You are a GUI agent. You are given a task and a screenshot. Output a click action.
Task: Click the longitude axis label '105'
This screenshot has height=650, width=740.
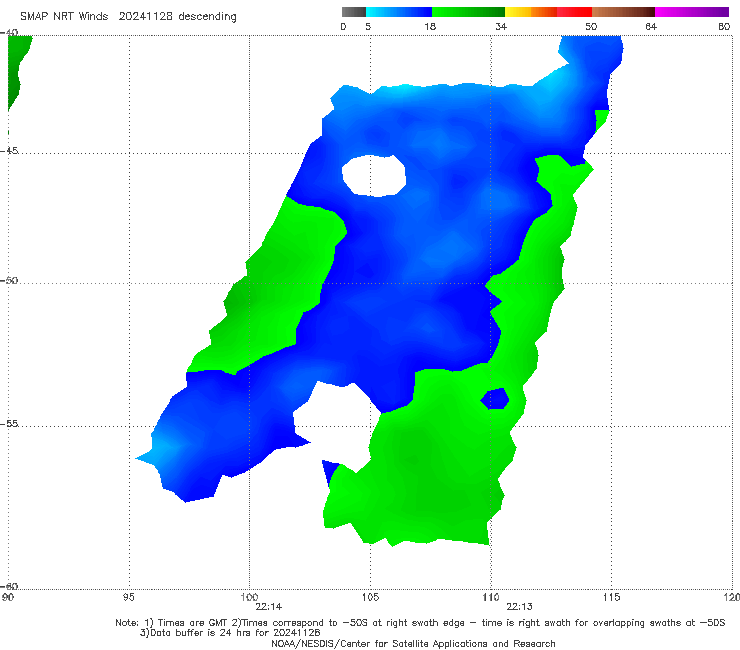370,598
